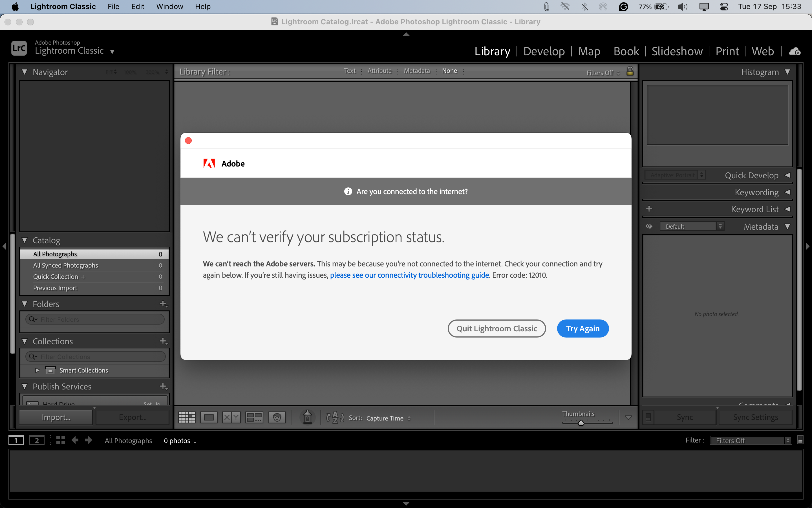The height and width of the screenshot is (508, 812).
Task: Click the Text filter option
Action: [350, 71]
